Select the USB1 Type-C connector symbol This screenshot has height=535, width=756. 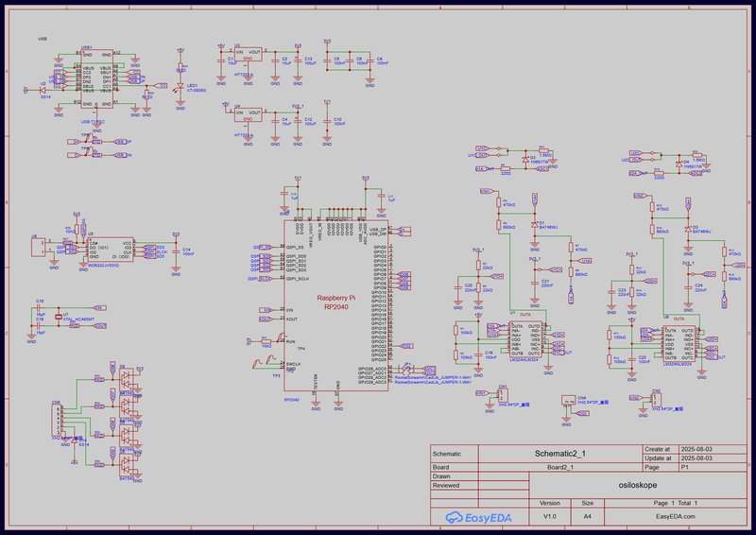97,79
